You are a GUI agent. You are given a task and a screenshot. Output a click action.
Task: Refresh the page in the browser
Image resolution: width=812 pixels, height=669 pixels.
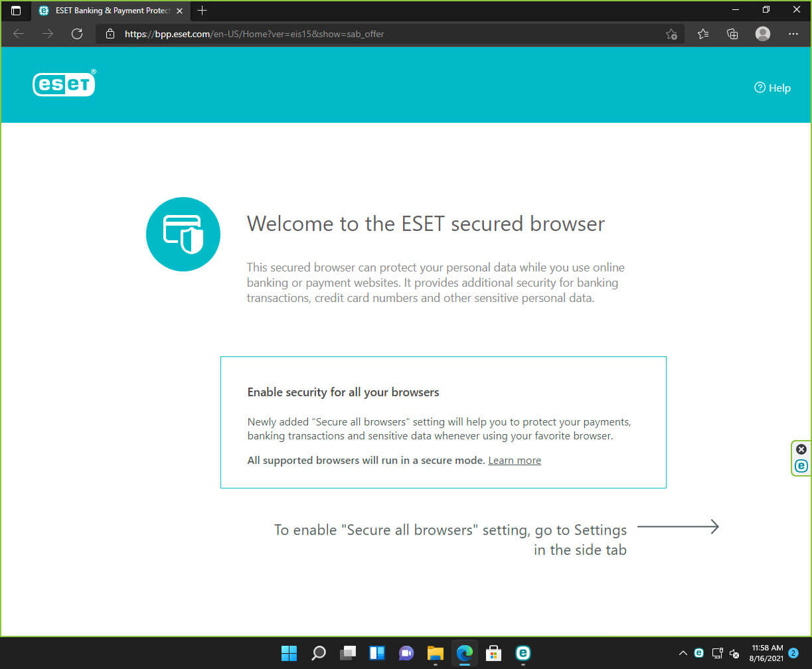point(77,34)
